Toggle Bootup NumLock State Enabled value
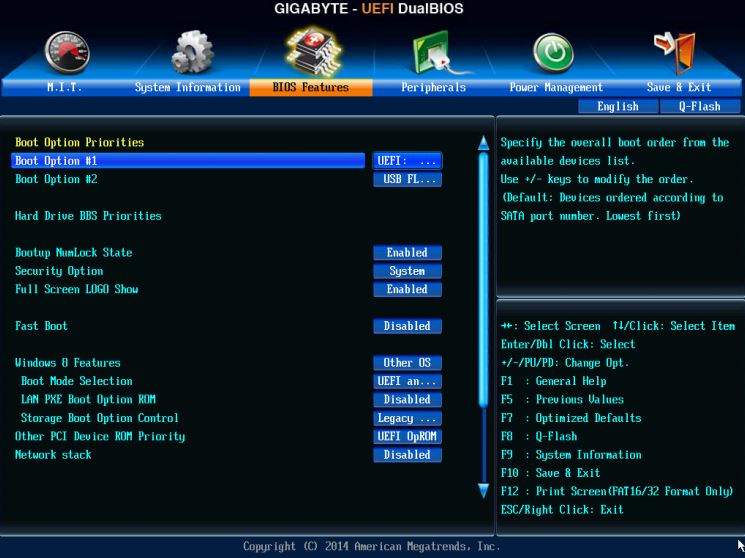This screenshot has width=745, height=558. click(x=407, y=253)
